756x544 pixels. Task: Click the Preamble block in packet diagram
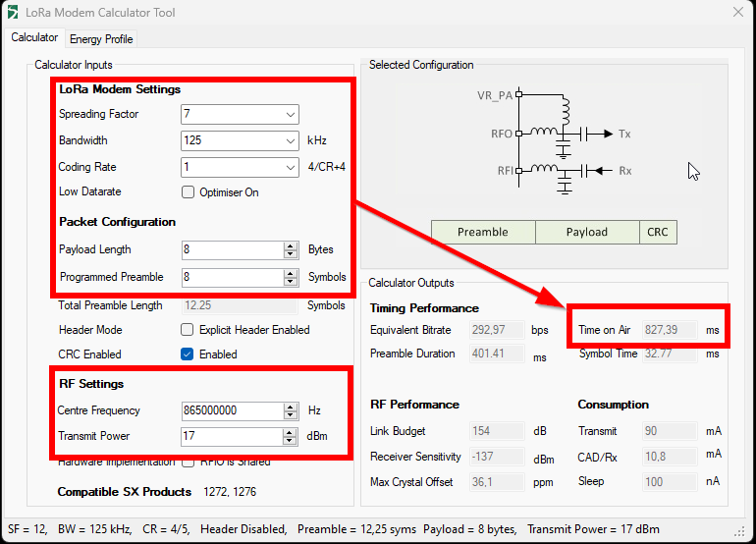tap(483, 233)
